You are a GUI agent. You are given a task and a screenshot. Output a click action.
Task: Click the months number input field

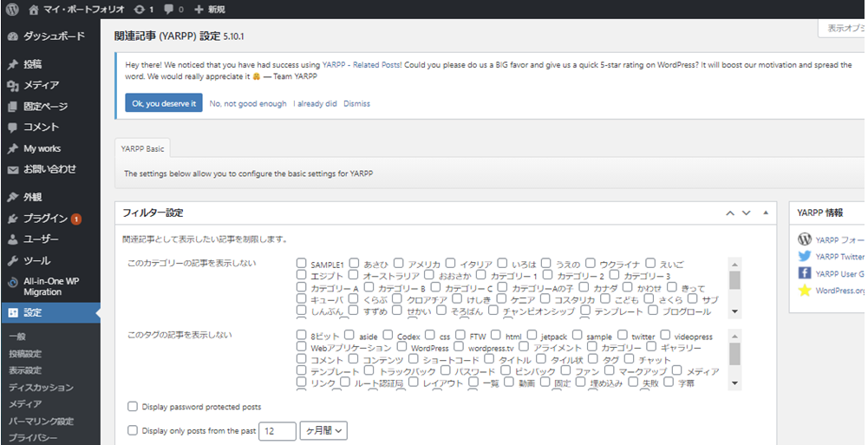coord(277,430)
